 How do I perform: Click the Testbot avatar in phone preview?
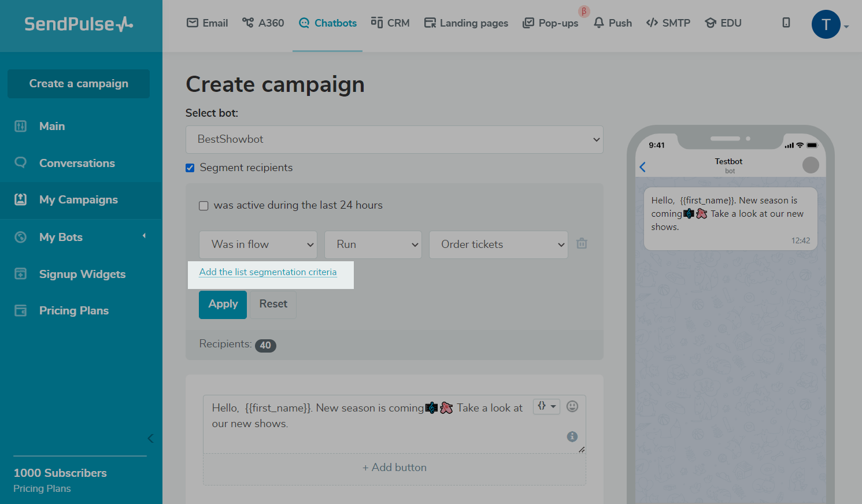(811, 165)
